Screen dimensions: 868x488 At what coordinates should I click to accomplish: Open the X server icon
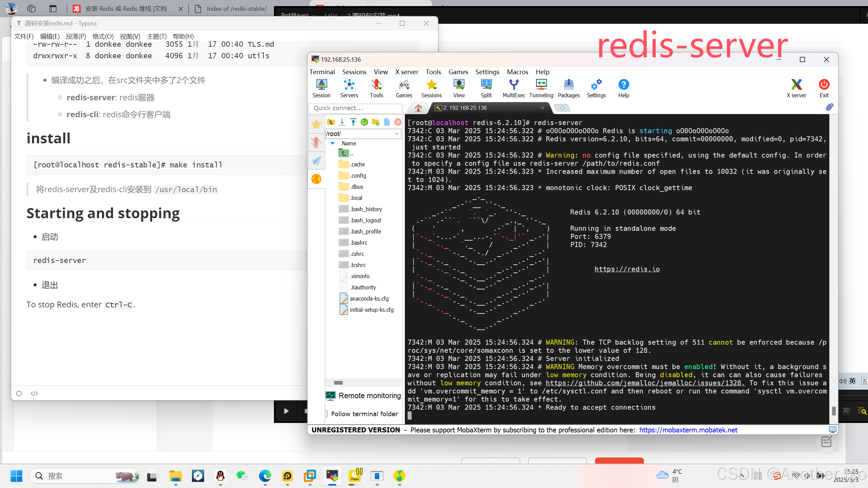796,88
